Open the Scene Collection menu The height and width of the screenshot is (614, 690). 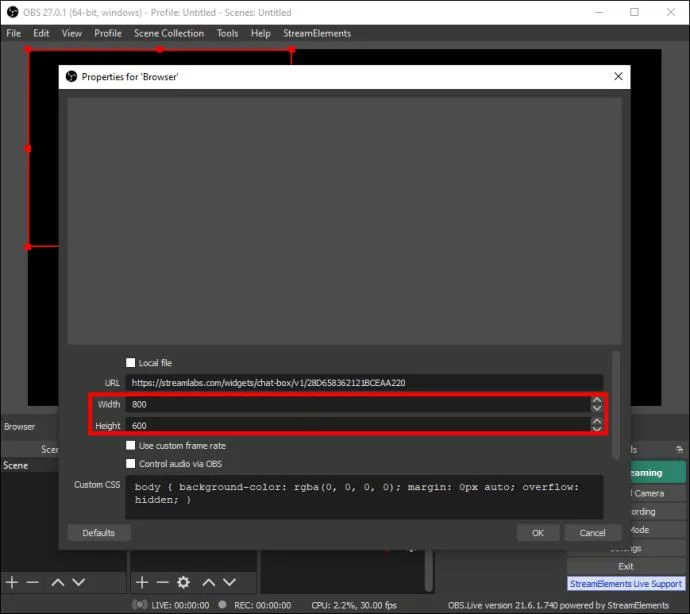169,33
